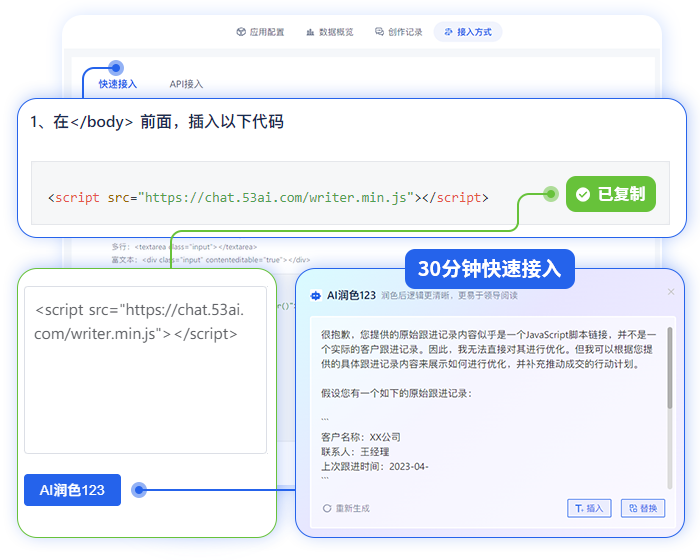The height and width of the screenshot is (560, 700).
Task: Click the 富文本 contenteditable div example line
Action: click(x=211, y=259)
